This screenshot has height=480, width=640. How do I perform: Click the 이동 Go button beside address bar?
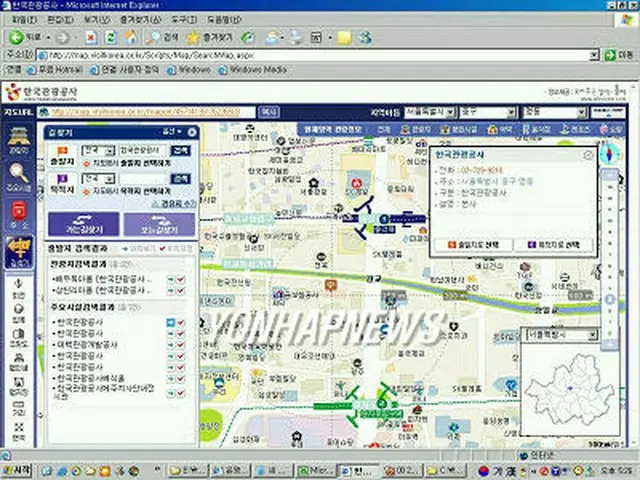pyautogui.click(x=619, y=55)
